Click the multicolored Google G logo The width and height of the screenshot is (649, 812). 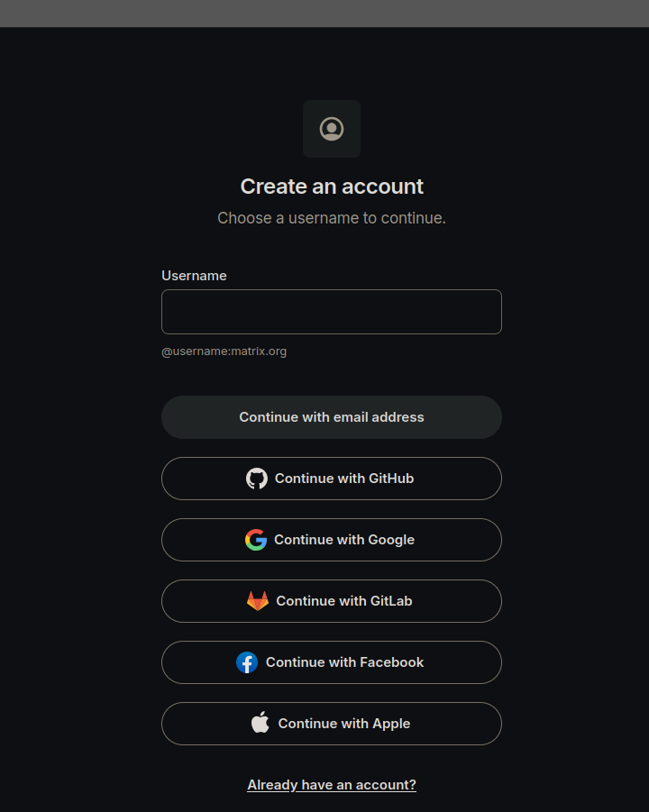[x=256, y=540]
